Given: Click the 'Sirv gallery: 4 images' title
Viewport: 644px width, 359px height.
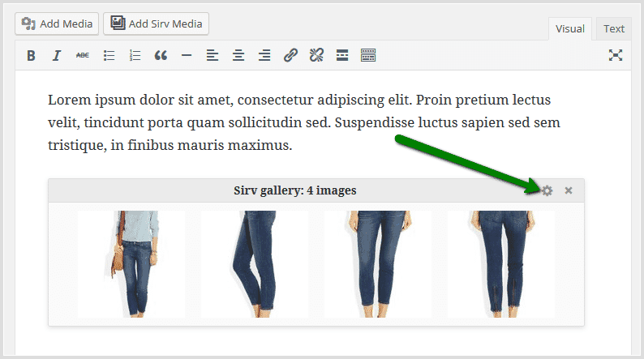Looking at the screenshot, I should pos(295,190).
